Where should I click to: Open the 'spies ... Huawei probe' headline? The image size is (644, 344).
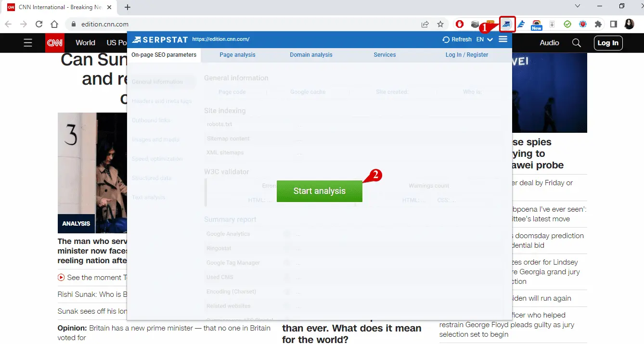tap(538, 153)
